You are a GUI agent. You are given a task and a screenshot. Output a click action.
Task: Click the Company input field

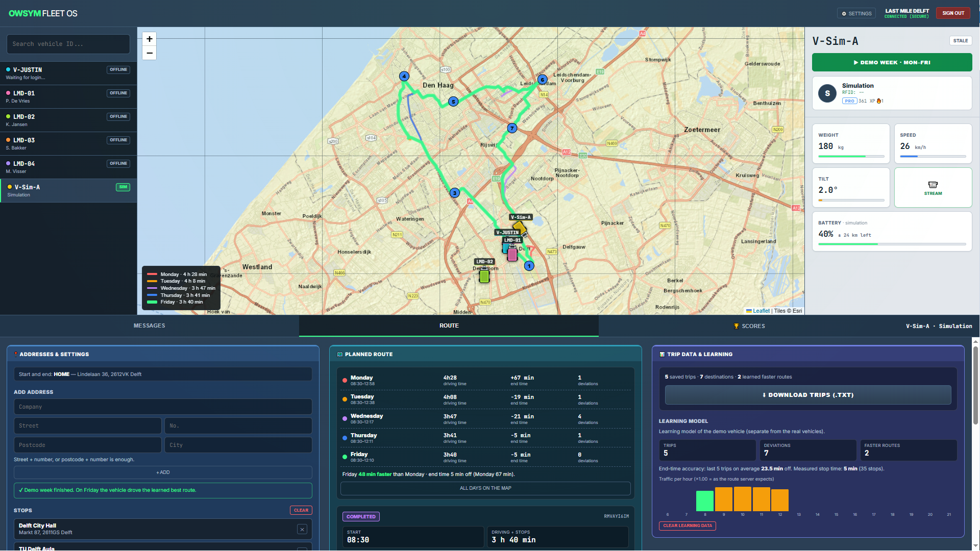(x=163, y=407)
